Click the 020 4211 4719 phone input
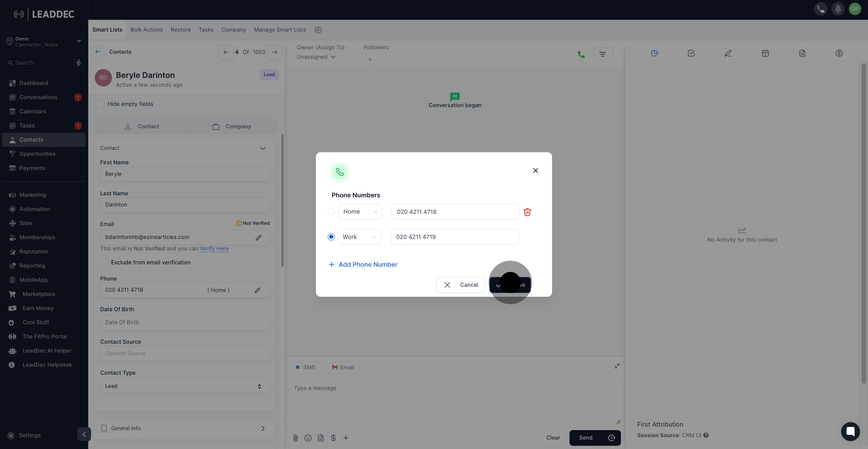868x449 pixels. [x=454, y=237]
